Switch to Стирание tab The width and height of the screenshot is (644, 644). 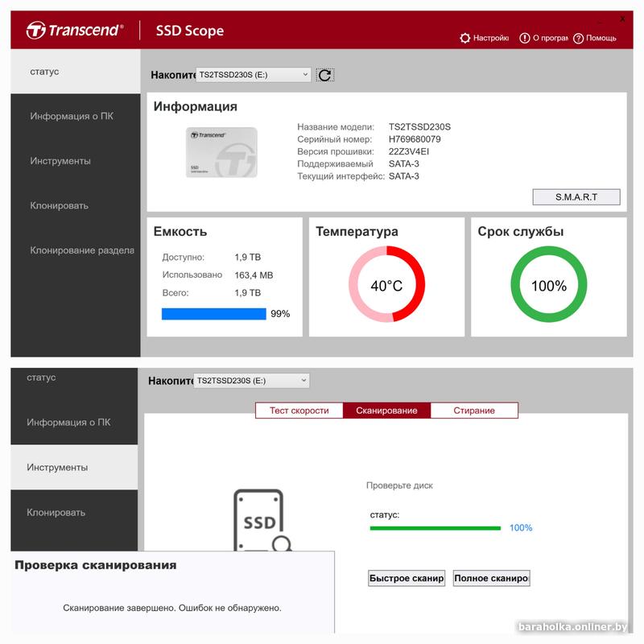(x=474, y=411)
